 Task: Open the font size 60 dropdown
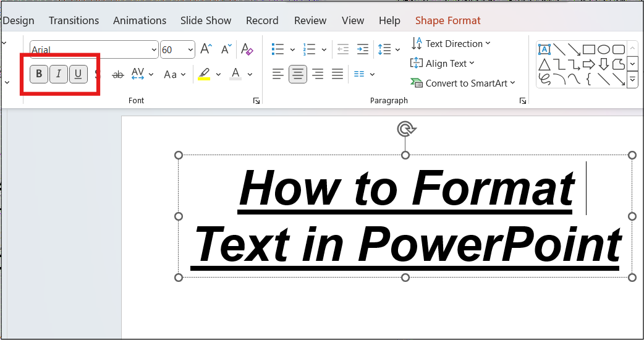(x=190, y=49)
